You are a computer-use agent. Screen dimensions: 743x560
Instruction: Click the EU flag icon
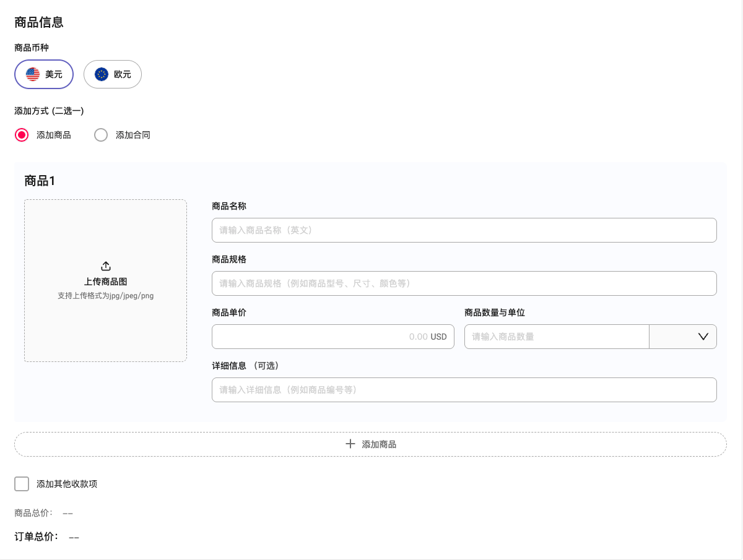point(102,74)
